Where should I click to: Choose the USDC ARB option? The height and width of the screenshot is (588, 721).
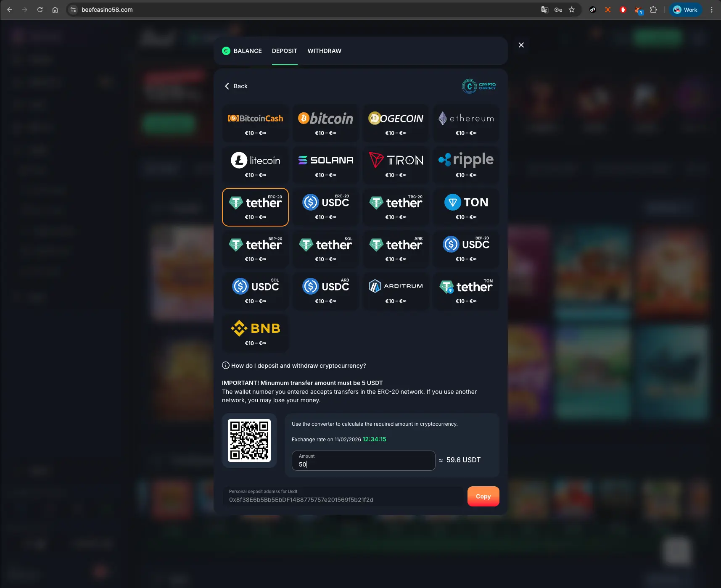325,291
